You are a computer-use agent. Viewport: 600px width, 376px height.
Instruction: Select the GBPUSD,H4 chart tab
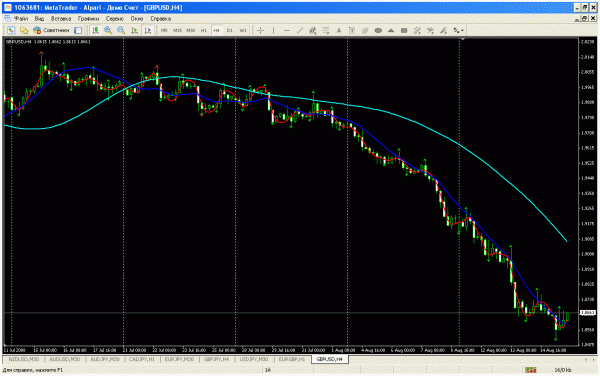click(x=329, y=359)
